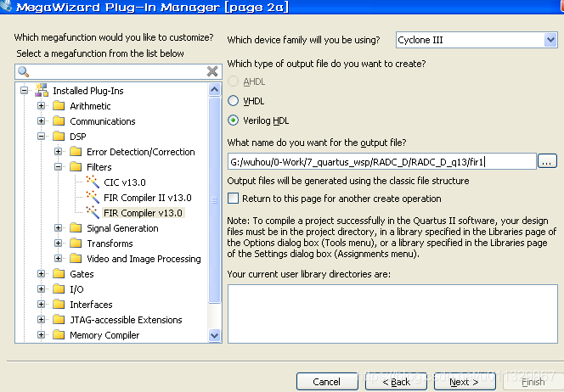The image size is (564, 392).
Task: Click the Transforms folder icon
Action: pyautogui.click(x=76, y=243)
